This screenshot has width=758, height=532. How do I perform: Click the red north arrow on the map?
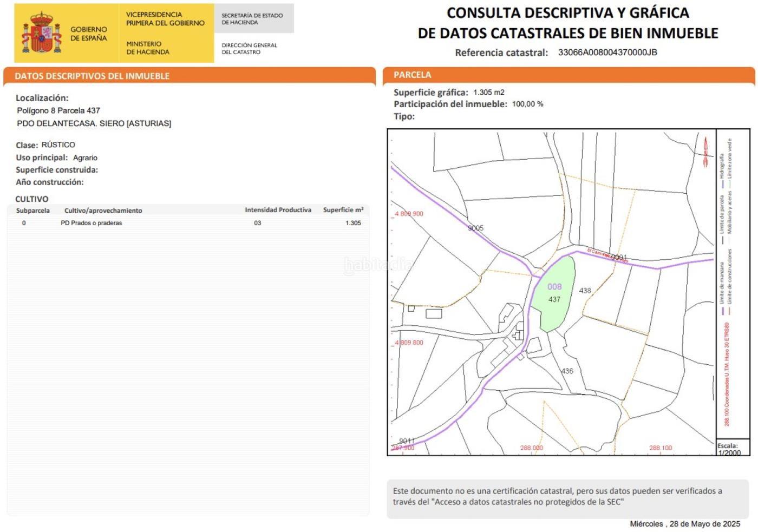click(705, 152)
